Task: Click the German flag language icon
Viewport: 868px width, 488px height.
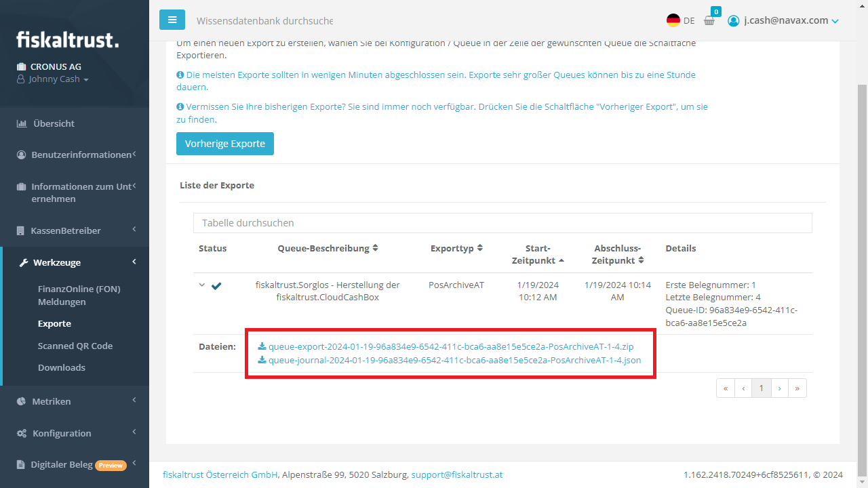Action: click(673, 20)
